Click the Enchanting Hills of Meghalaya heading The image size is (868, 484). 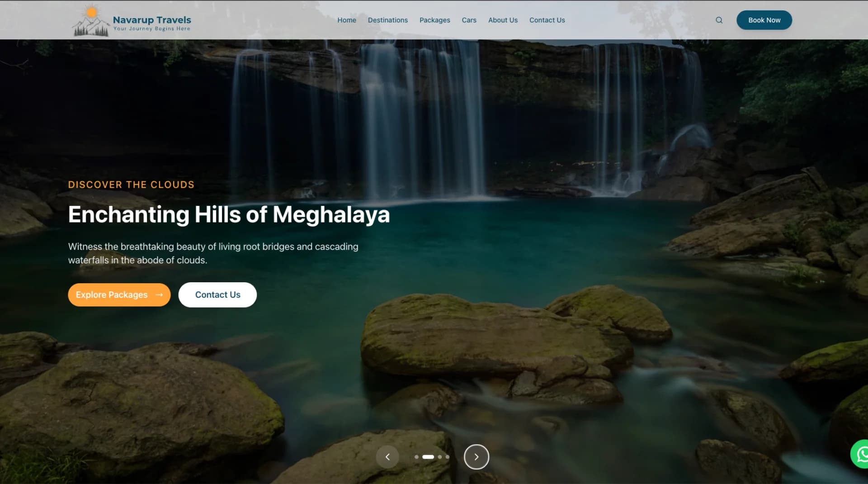(x=229, y=214)
